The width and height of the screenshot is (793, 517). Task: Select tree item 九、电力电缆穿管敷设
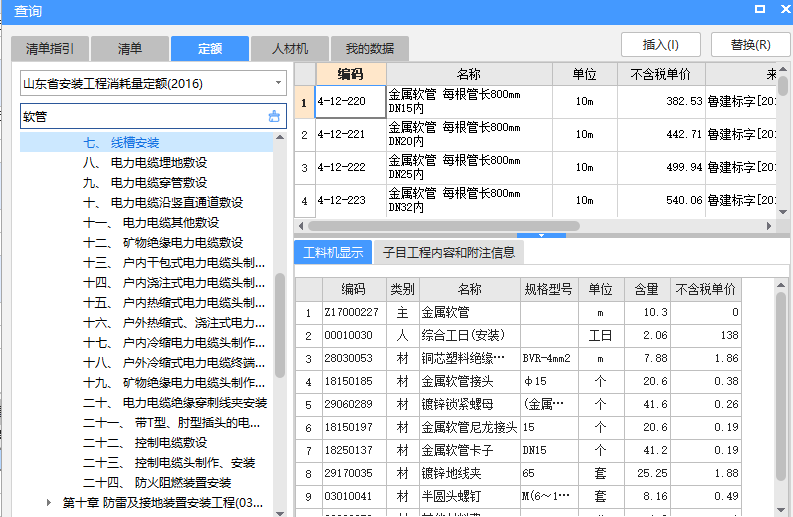coord(145,183)
